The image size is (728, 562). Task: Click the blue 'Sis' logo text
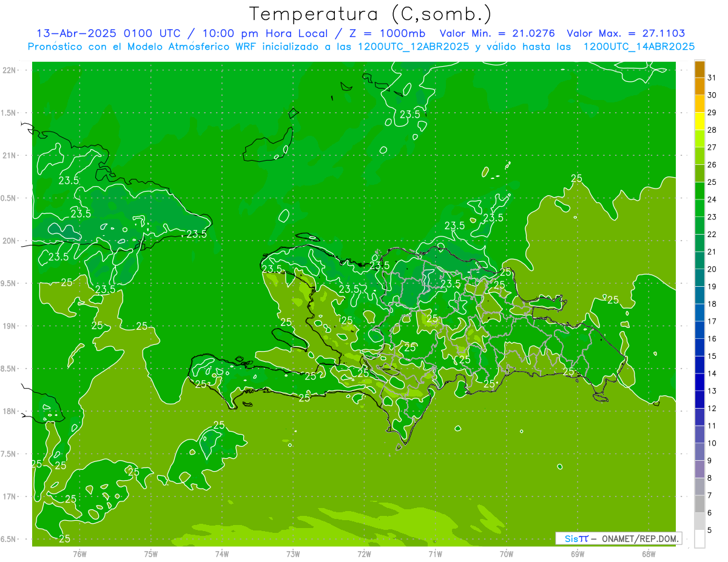point(571,538)
